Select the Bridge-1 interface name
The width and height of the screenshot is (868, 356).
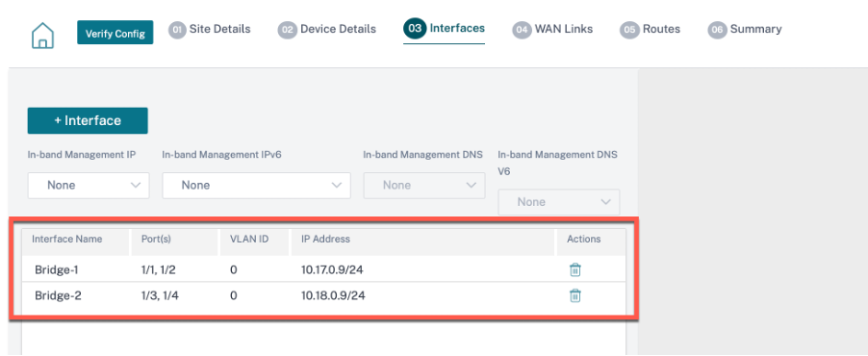[58, 270]
